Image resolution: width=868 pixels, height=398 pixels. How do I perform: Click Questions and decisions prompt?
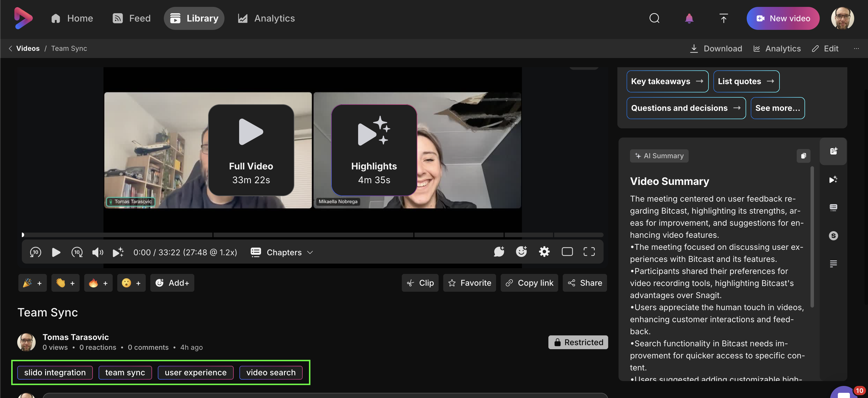point(686,108)
